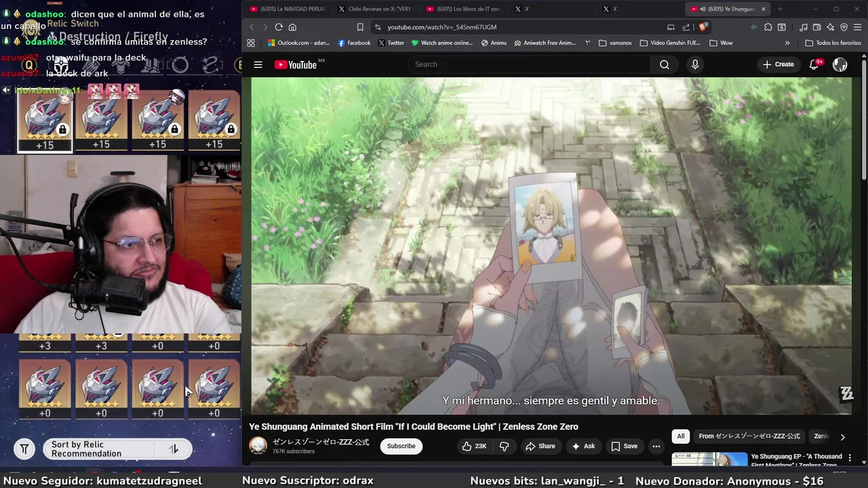
Task: Click the video player showing the photo scene
Action: 551,245
